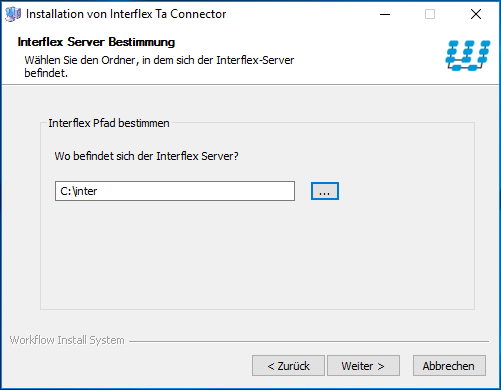
Task: Click 'Wo befindet sich der Interflex Server?' label
Action: click(x=147, y=156)
